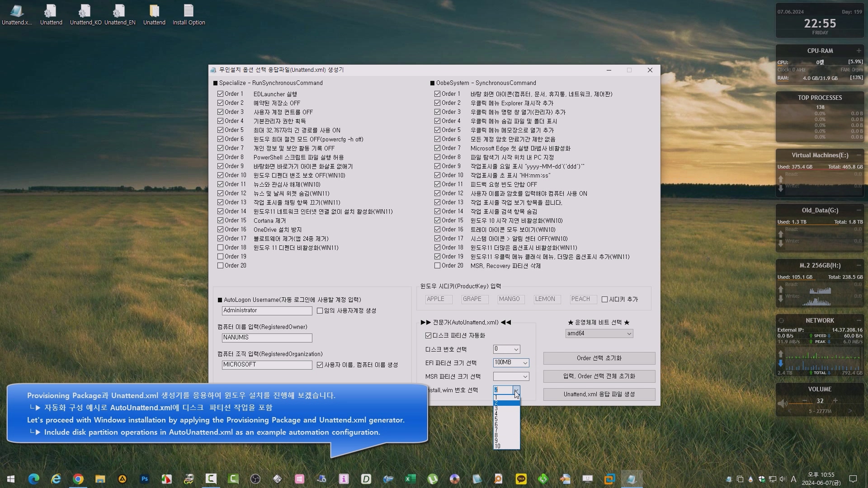Launch Microsoft Edge from taskbar

(x=34, y=479)
